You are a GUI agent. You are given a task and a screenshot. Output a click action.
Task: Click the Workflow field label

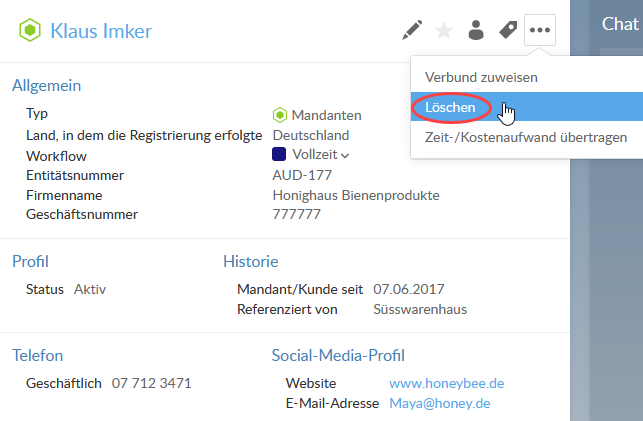pos(56,156)
